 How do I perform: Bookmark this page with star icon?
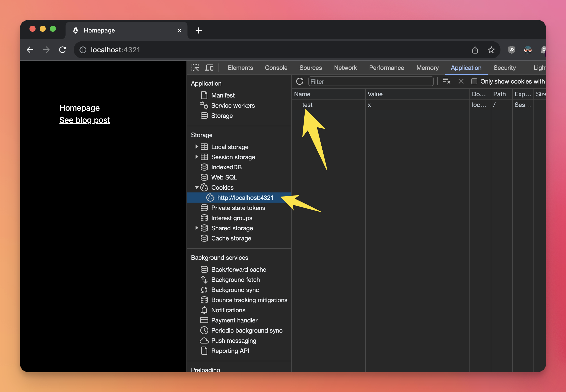(491, 50)
